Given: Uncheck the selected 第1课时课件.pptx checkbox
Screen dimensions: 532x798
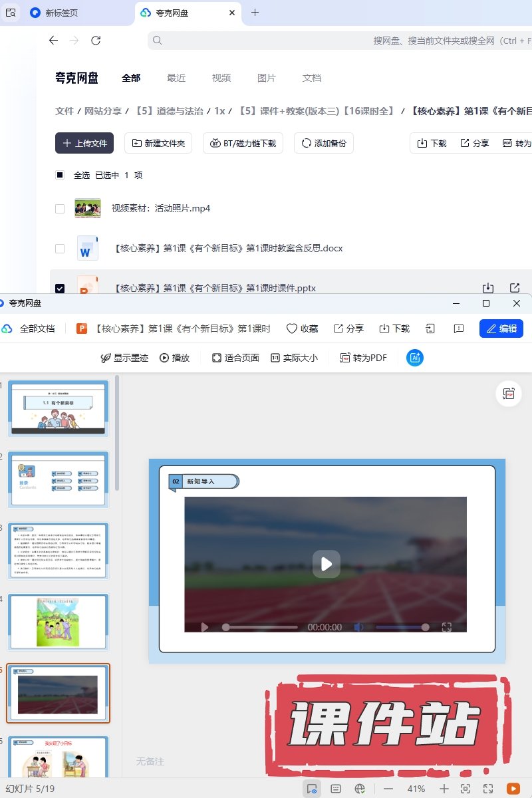Looking at the screenshot, I should [60, 289].
